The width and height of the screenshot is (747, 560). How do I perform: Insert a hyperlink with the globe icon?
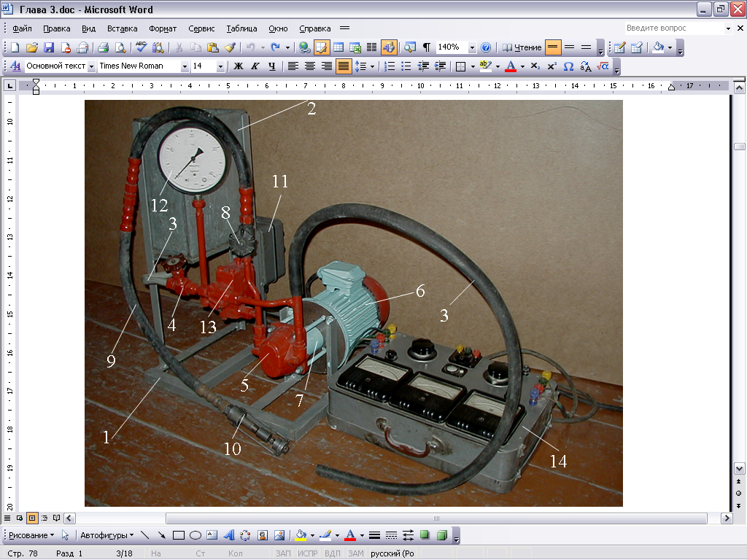[x=304, y=47]
